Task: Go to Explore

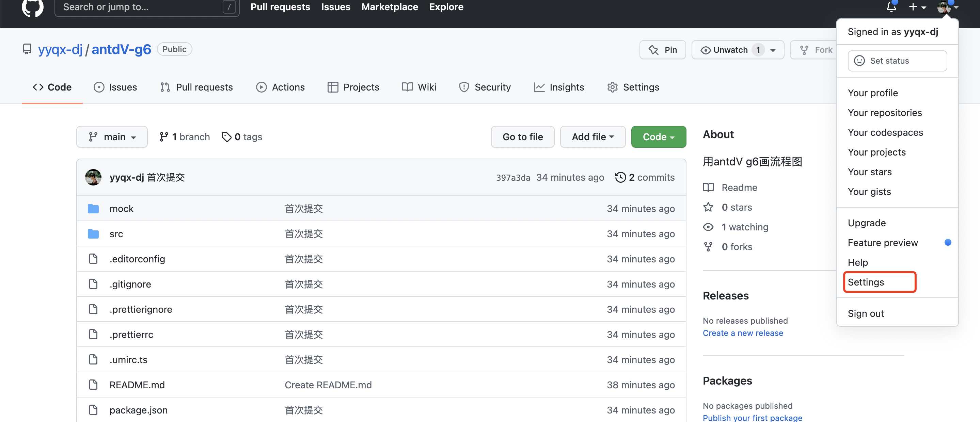Action: point(446,7)
